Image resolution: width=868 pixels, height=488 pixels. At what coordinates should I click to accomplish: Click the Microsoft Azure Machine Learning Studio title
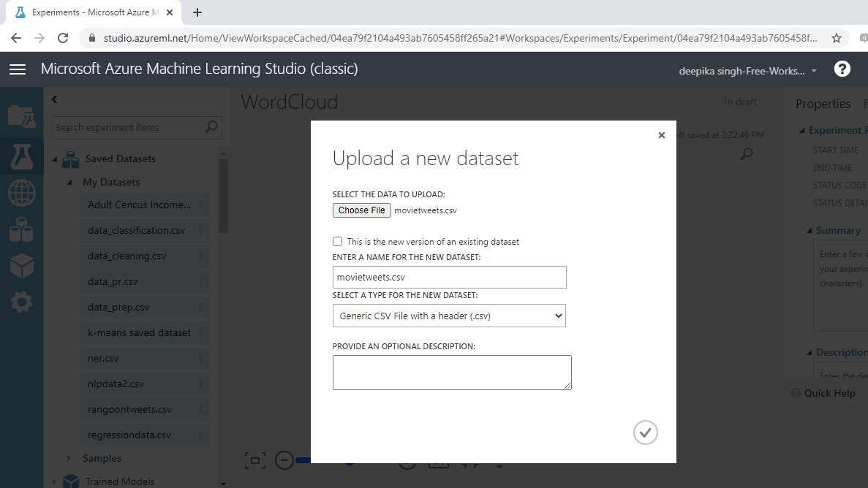[200, 69]
